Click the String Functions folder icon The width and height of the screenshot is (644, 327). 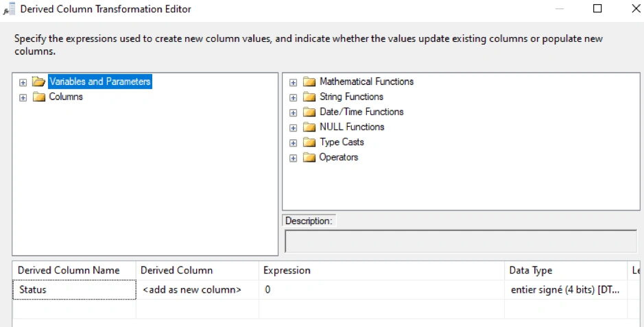pyautogui.click(x=309, y=97)
